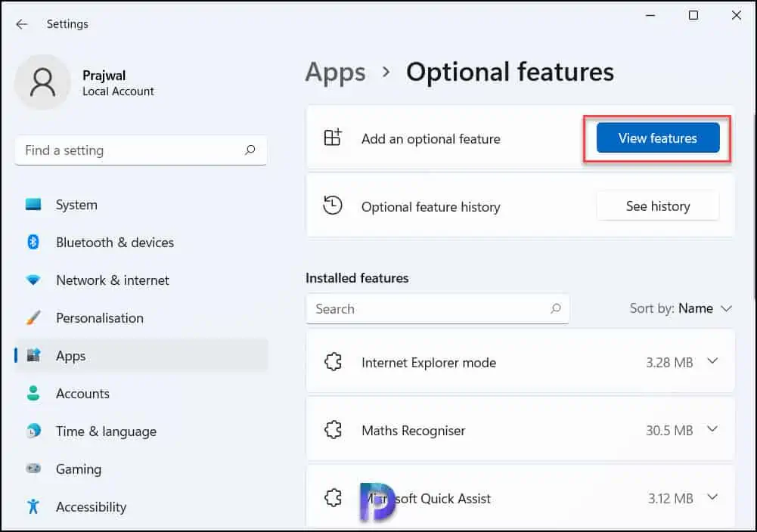Focus the Find a setting field

[x=141, y=150]
